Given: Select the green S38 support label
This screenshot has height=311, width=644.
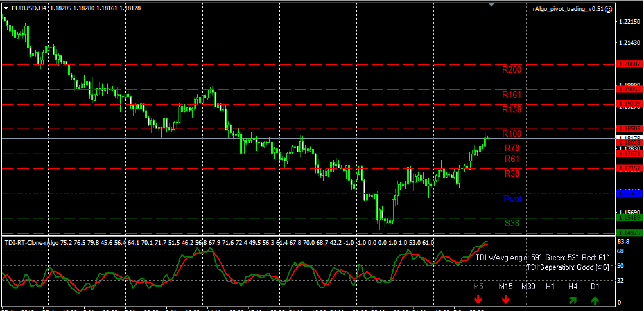Looking at the screenshot, I should (x=512, y=223).
